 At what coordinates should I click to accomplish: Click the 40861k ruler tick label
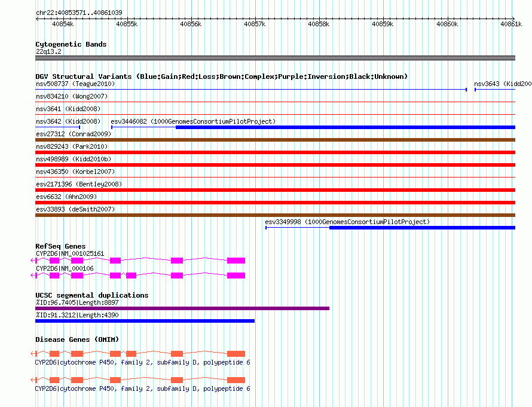pyautogui.click(x=511, y=24)
